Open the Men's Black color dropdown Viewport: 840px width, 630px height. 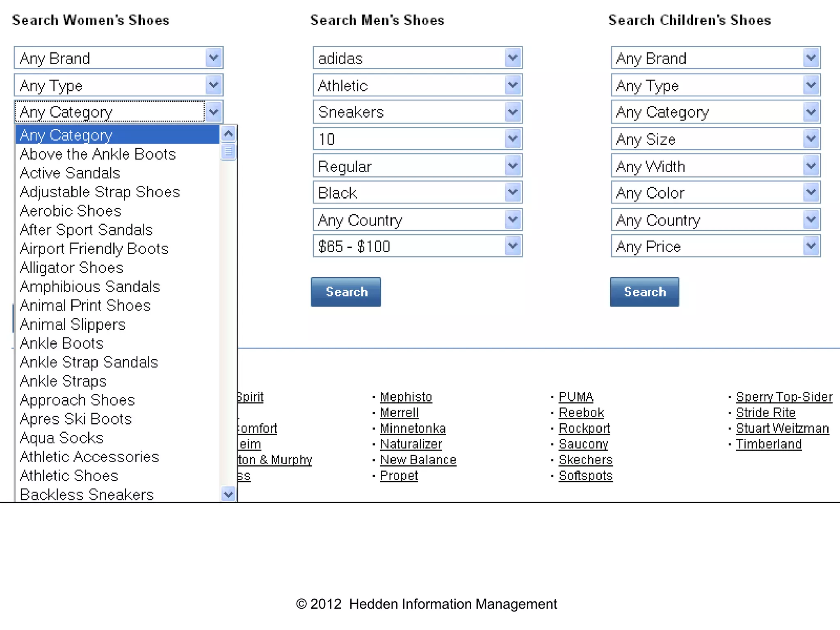(418, 192)
